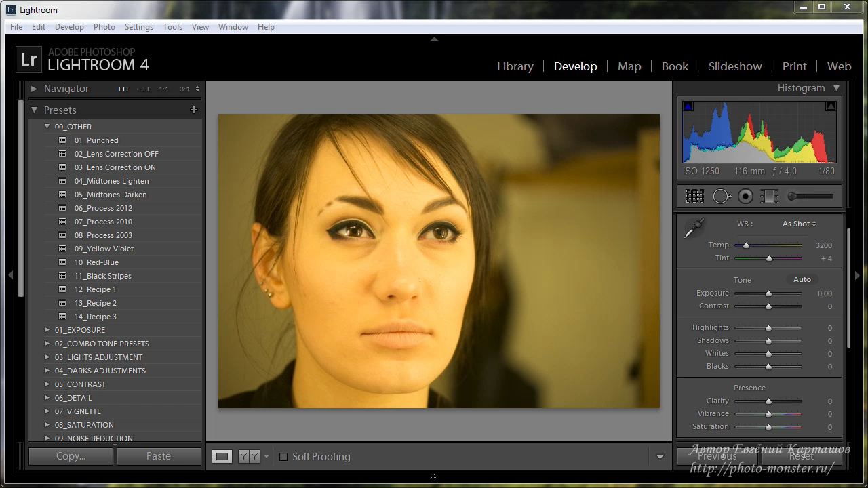Switch to Before/After YY view
The height and width of the screenshot is (488, 868).
point(249,457)
